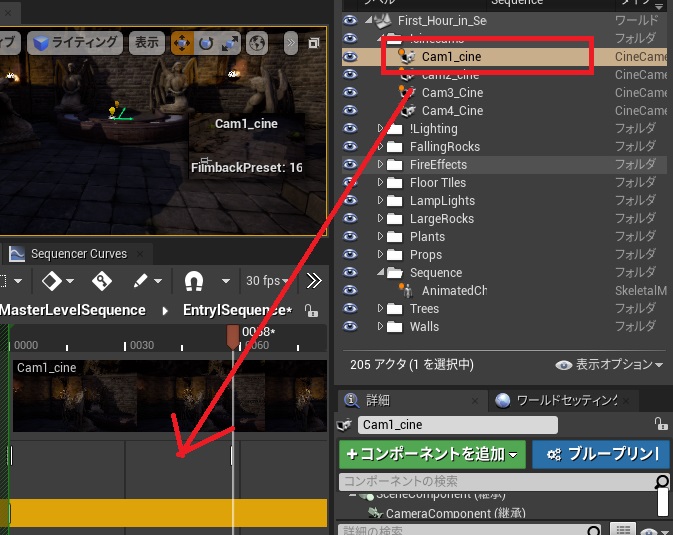Open the 30 fps frame rate dropdown
This screenshot has height=535, width=673.
pyautogui.click(x=266, y=281)
